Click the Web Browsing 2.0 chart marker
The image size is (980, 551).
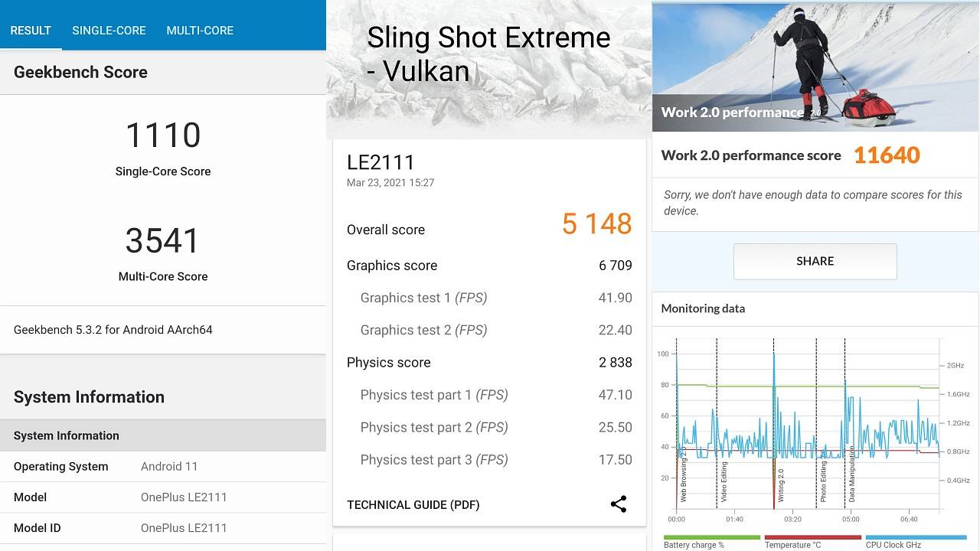coord(684,475)
